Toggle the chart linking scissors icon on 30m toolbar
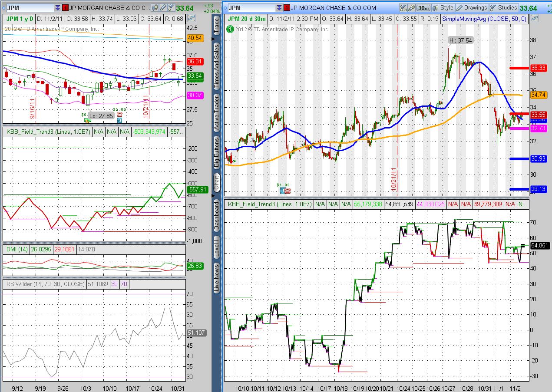The height and width of the screenshot is (392, 552). (403, 7)
